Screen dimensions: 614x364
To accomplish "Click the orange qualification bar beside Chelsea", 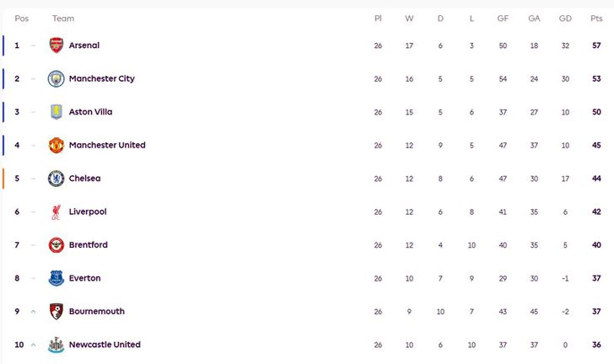I will coord(3,179).
